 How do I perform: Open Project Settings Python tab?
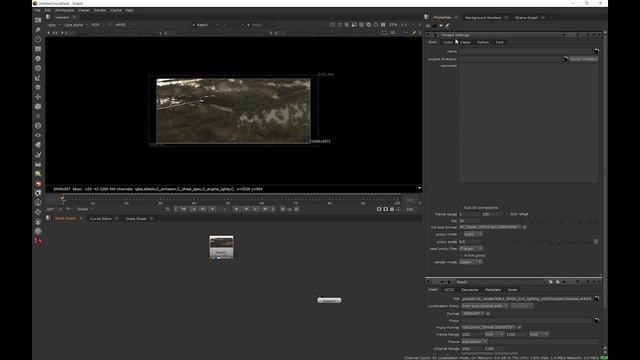483,42
